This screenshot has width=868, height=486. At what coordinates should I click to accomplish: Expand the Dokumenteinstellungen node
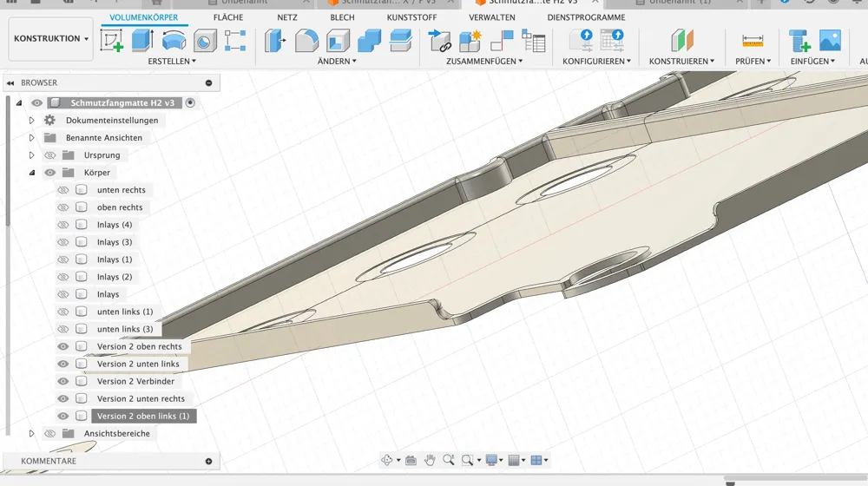click(31, 120)
